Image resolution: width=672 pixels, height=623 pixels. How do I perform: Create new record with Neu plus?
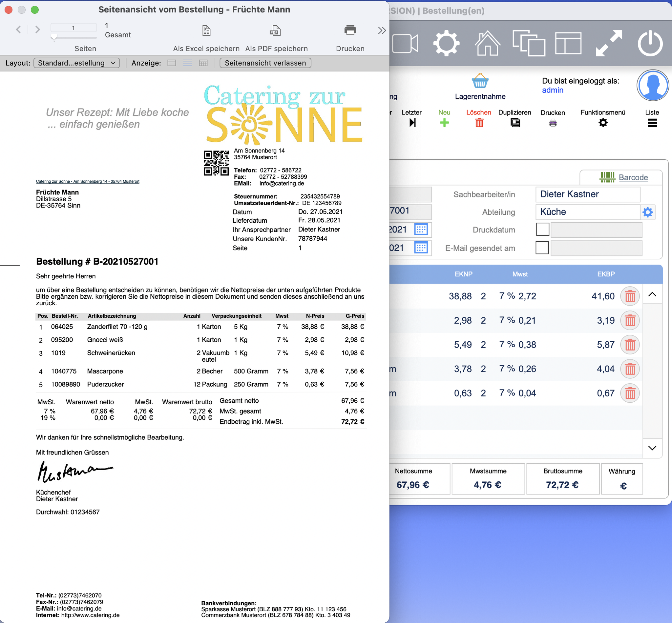click(444, 123)
